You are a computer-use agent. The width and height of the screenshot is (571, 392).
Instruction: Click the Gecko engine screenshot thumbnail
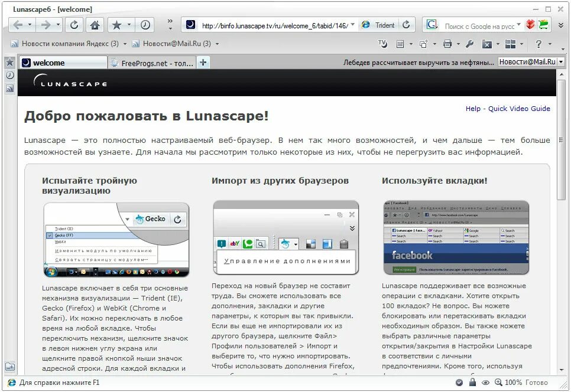116,240
